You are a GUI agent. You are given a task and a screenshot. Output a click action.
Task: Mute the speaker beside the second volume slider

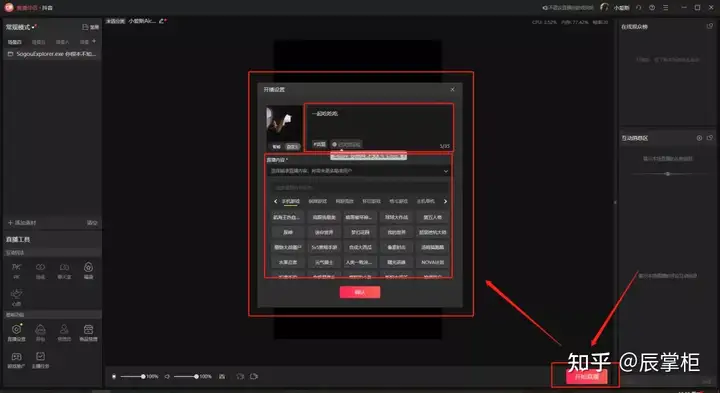(x=167, y=376)
